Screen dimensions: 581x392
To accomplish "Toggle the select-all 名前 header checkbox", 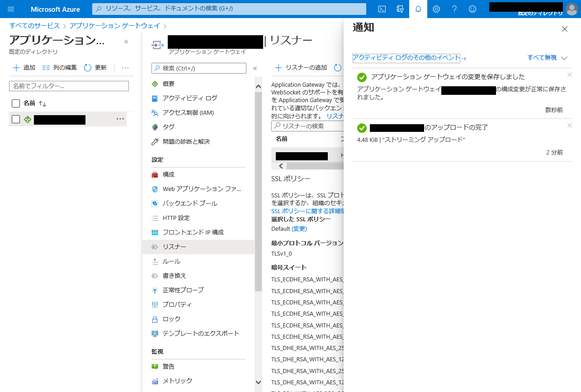I will pos(16,103).
